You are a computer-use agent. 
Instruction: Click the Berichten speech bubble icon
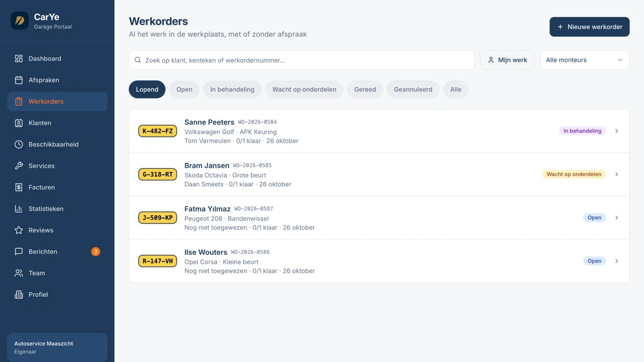coord(19,251)
